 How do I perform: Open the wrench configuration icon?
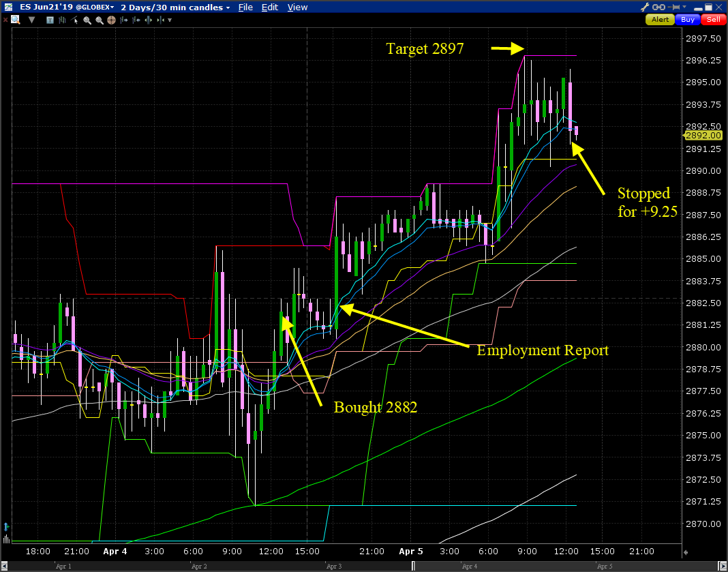pos(645,7)
